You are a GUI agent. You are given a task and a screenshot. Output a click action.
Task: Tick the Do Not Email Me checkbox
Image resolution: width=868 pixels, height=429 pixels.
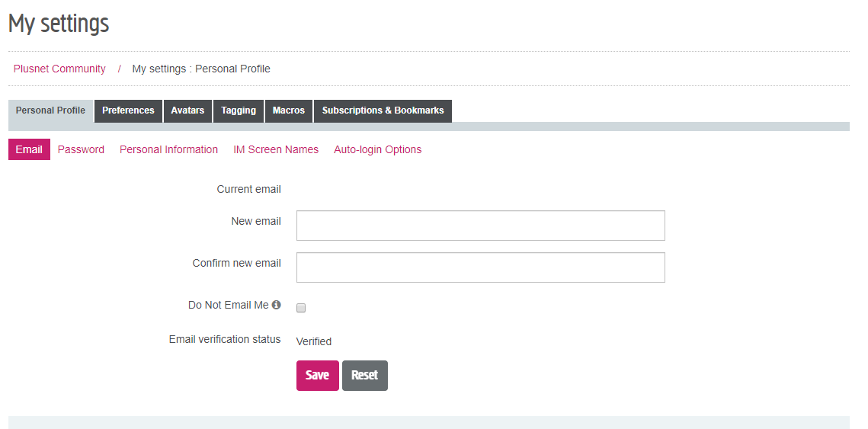coord(301,308)
